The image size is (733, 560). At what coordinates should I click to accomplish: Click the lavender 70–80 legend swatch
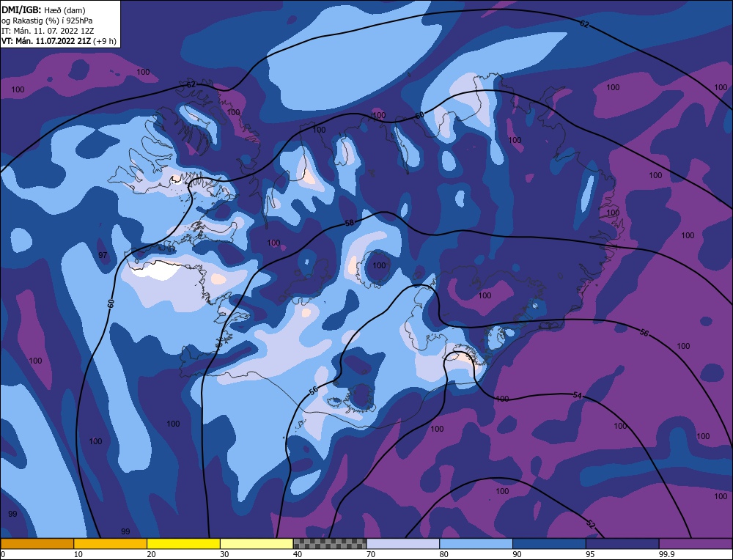[403, 543]
